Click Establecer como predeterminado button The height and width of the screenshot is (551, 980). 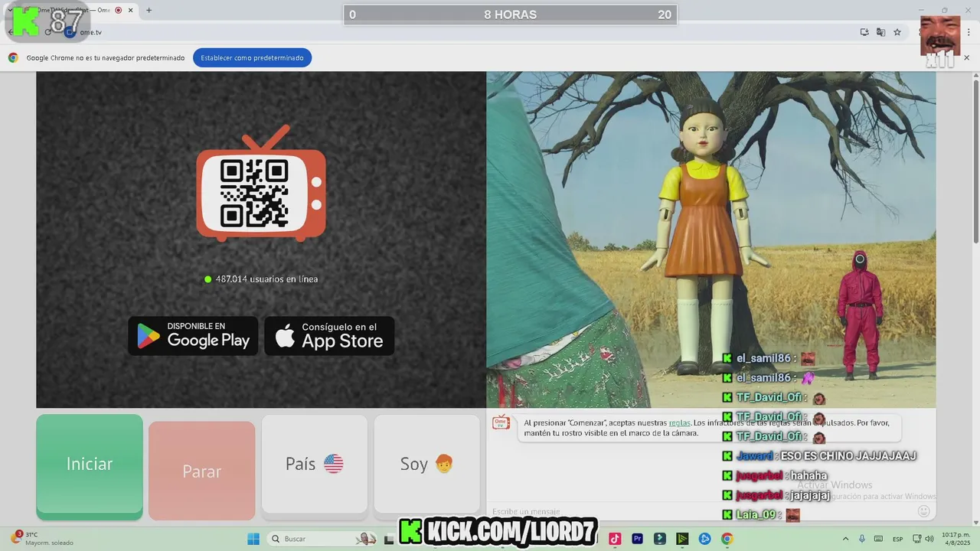[252, 57]
